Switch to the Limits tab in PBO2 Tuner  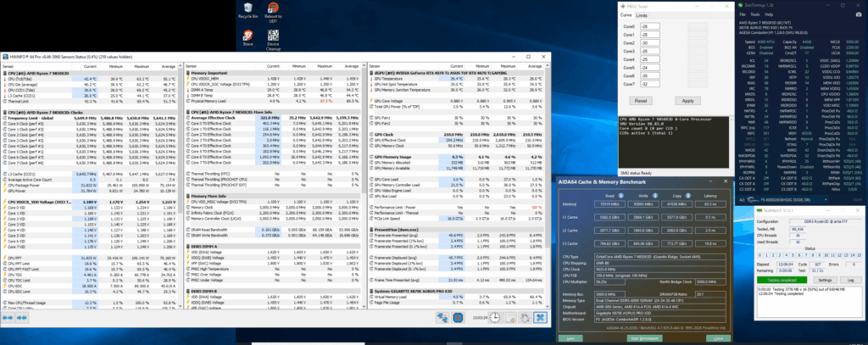641,15
